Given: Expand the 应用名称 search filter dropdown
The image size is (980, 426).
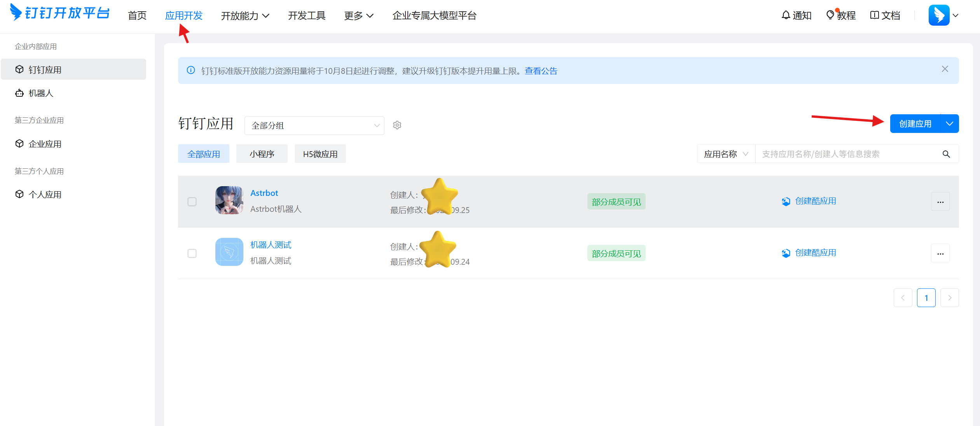Looking at the screenshot, I should coord(725,154).
